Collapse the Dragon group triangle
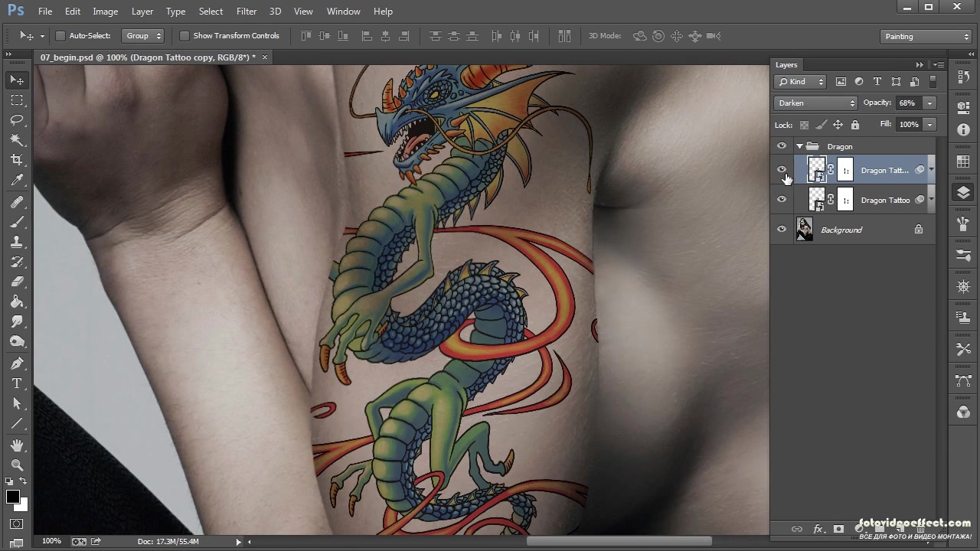 coord(799,146)
